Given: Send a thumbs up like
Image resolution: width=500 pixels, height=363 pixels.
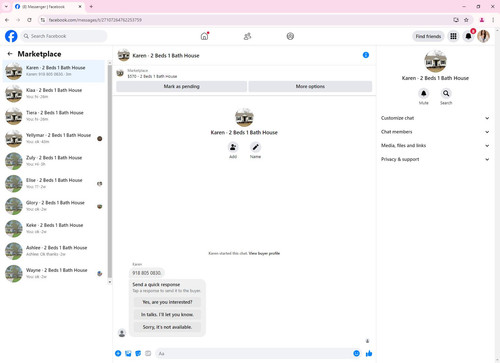Looking at the screenshot, I should pos(369,353).
